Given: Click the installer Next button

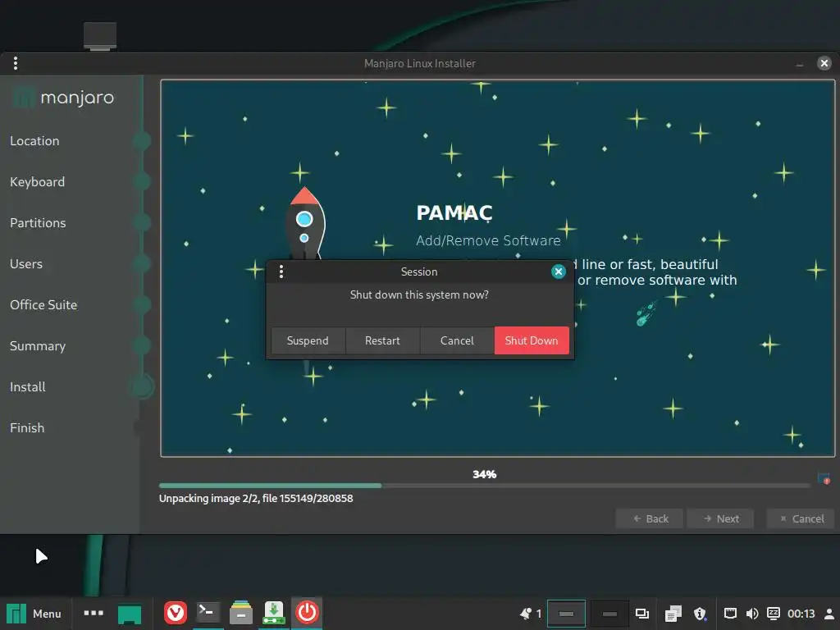Looking at the screenshot, I should pyautogui.click(x=720, y=518).
